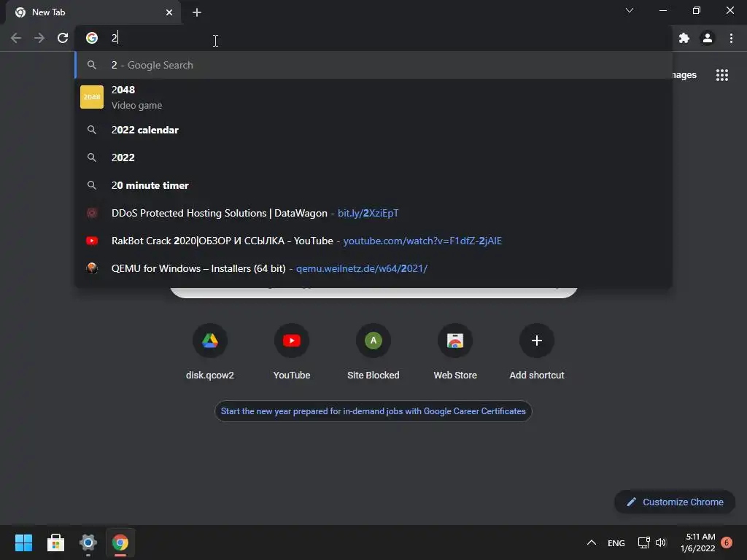Open Settings from the taskbar
Screen dimensions: 747x560
click(x=88, y=542)
